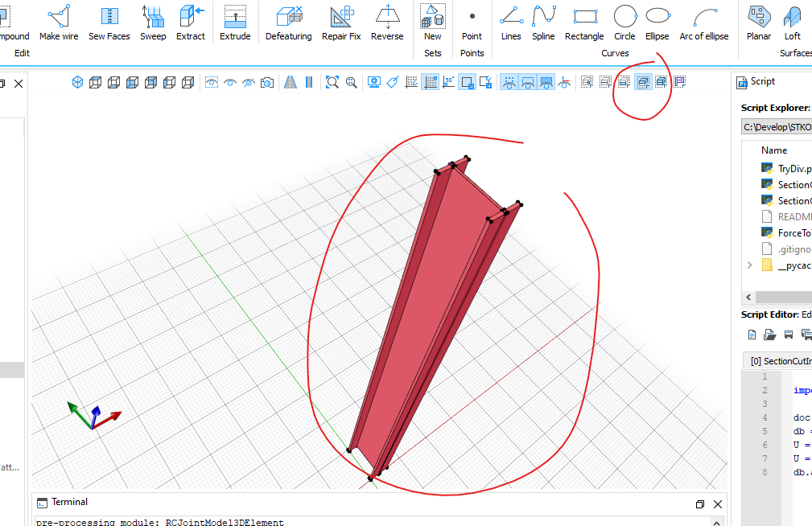Viewport: 812px width, 526px height.
Task: Create a New selection set
Action: coord(433,23)
